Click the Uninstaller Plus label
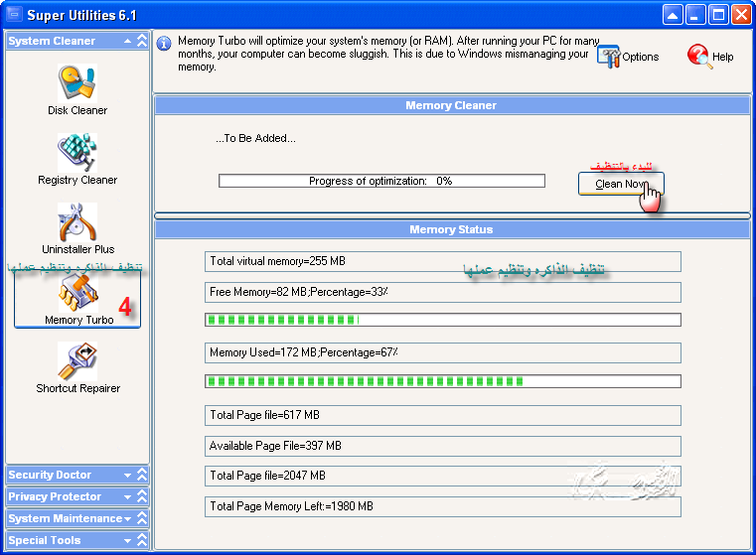The height and width of the screenshot is (555, 756). point(77,249)
